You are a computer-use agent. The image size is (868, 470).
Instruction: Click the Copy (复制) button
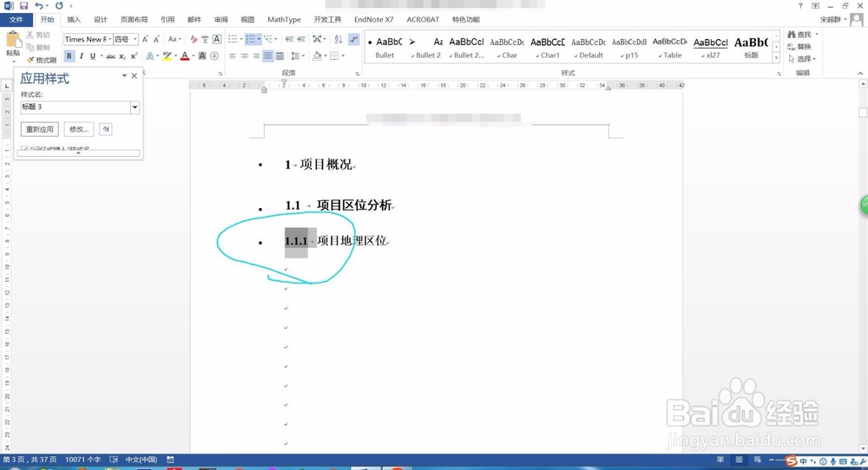(38, 47)
